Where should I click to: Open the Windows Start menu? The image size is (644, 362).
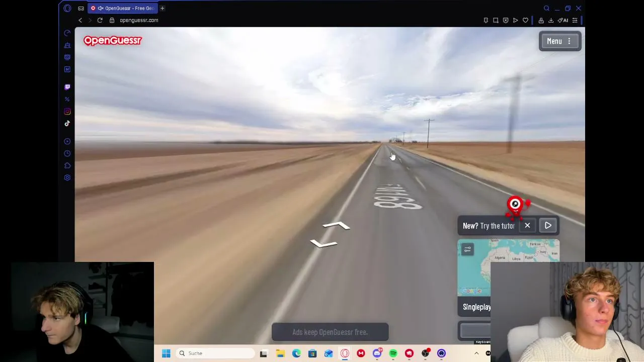coord(166,353)
